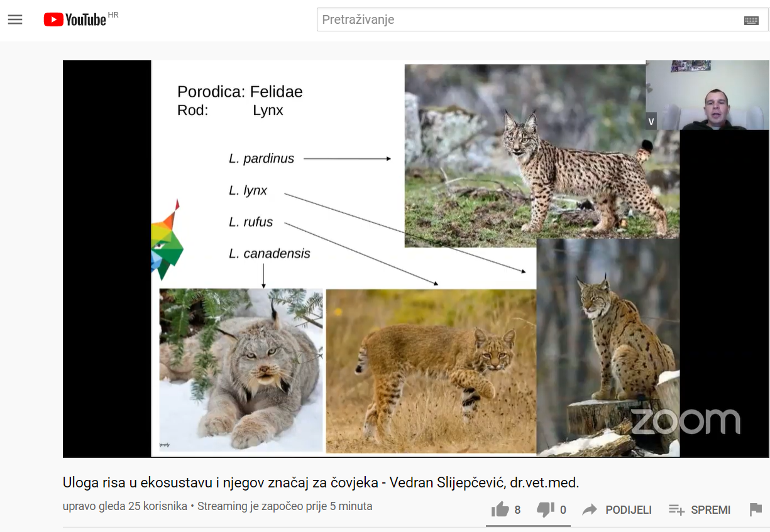Image resolution: width=770 pixels, height=532 pixels.
Task: Click the video title about Vedran Slijepčević
Action: pyautogui.click(x=321, y=482)
